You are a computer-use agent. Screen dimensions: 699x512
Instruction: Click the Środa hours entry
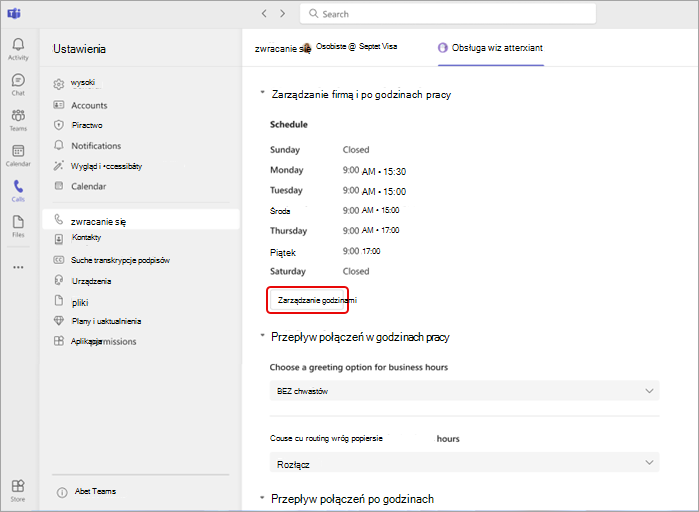point(371,210)
